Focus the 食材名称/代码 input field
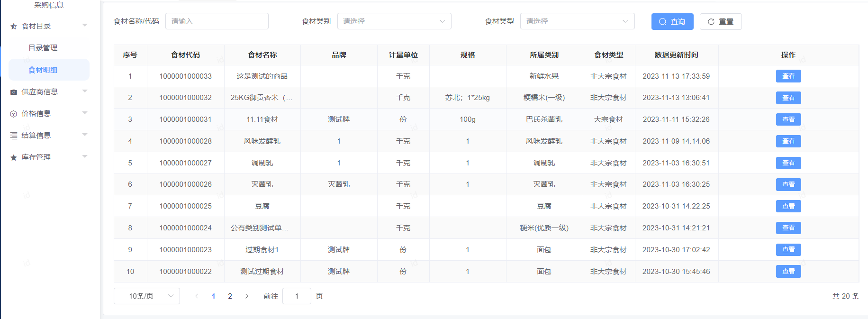The height and width of the screenshot is (319, 868). [217, 21]
